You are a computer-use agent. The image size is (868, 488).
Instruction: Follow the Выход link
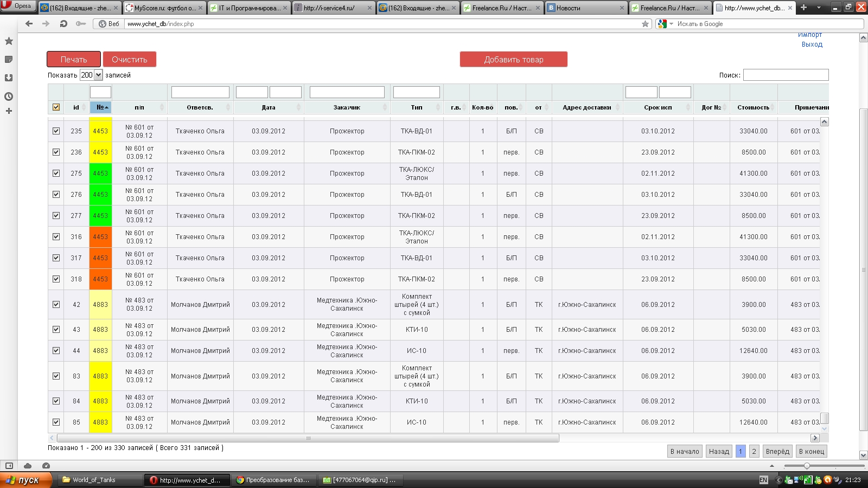point(812,44)
